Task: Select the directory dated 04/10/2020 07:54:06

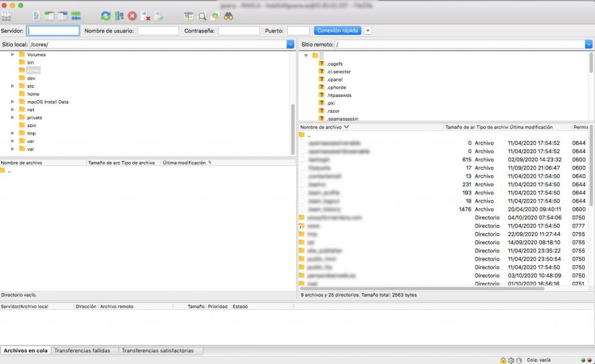Action: coord(444,218)
